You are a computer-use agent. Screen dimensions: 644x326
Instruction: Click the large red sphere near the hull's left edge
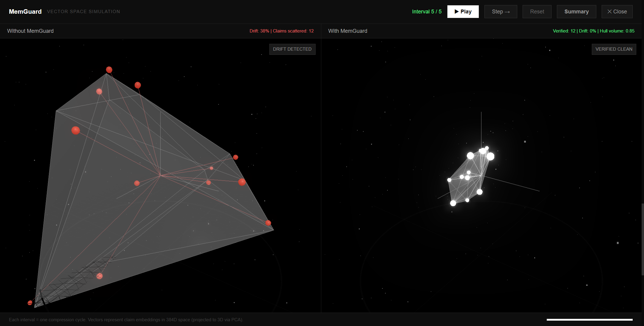pos(76,130)
